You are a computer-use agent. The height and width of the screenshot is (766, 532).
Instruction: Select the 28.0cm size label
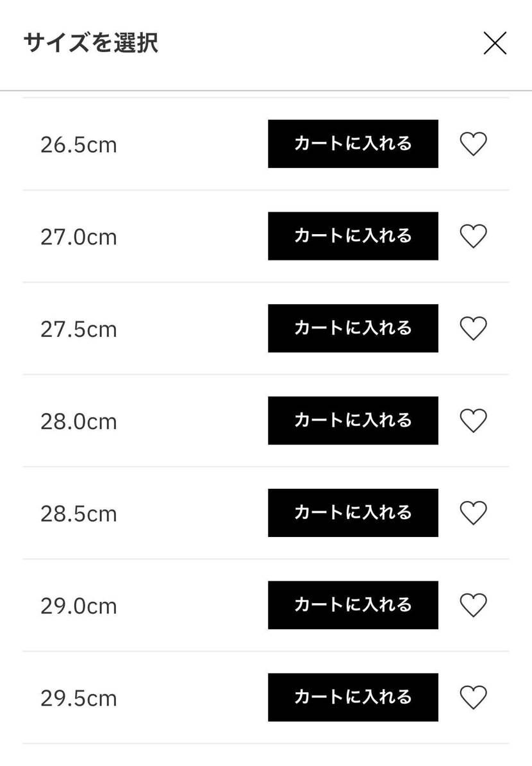(79, 421)
